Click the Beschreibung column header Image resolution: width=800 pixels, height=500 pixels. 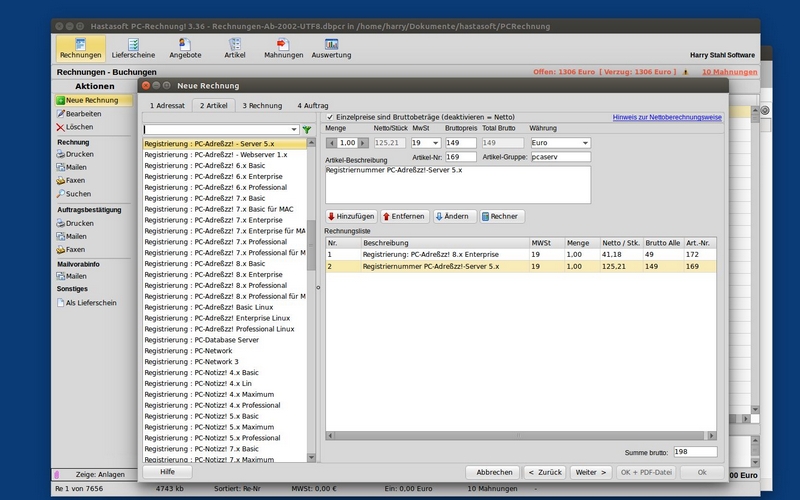click(x=445, y=243)
